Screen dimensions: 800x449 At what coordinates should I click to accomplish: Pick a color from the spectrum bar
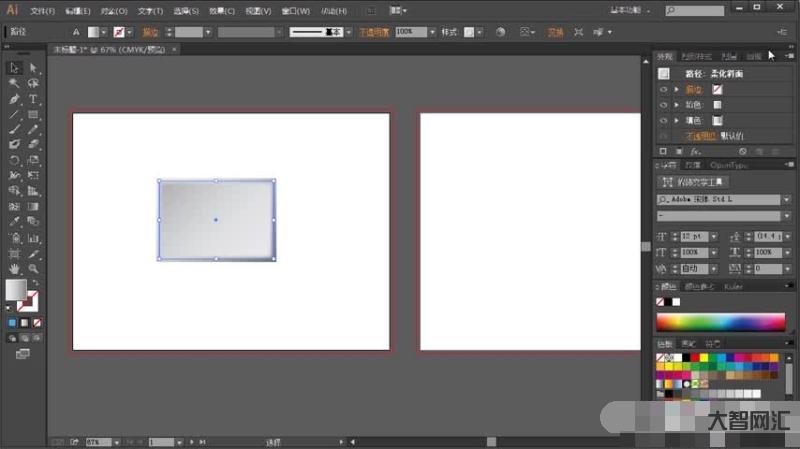pyautogui.click(x=720, y=322)
